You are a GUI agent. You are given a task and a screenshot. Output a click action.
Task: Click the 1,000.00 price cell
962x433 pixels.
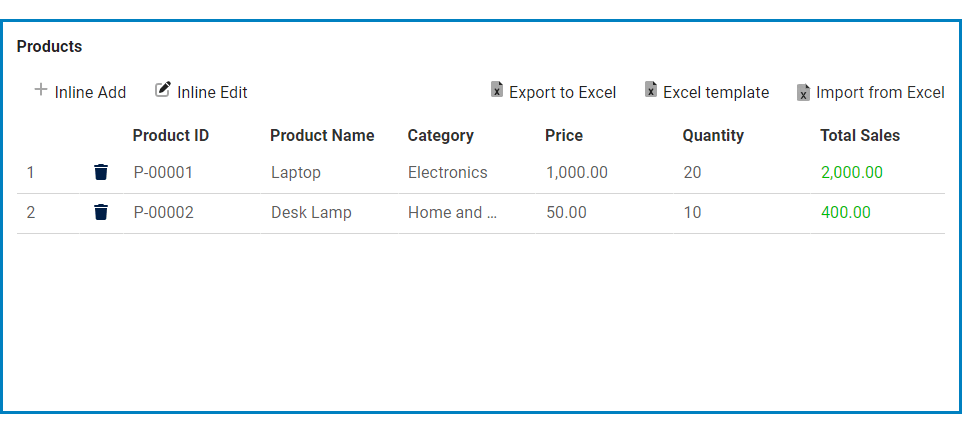tap(577, 172)
